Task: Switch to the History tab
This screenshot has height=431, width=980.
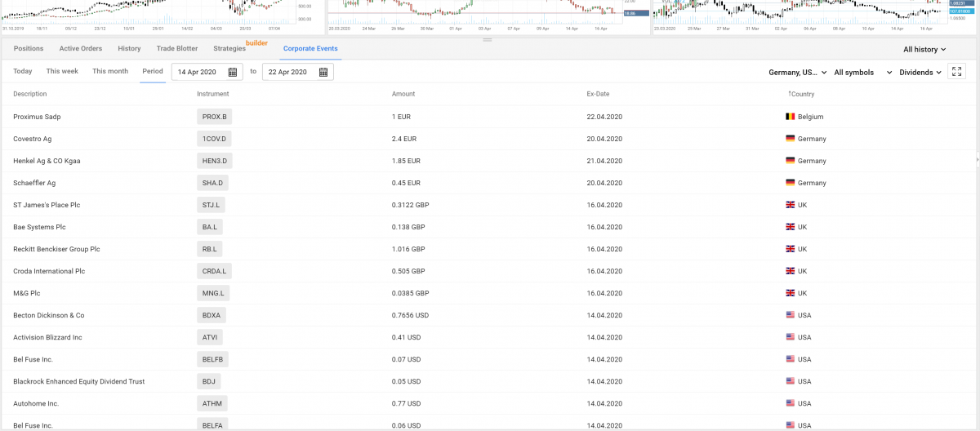Action: pos(129,49)
